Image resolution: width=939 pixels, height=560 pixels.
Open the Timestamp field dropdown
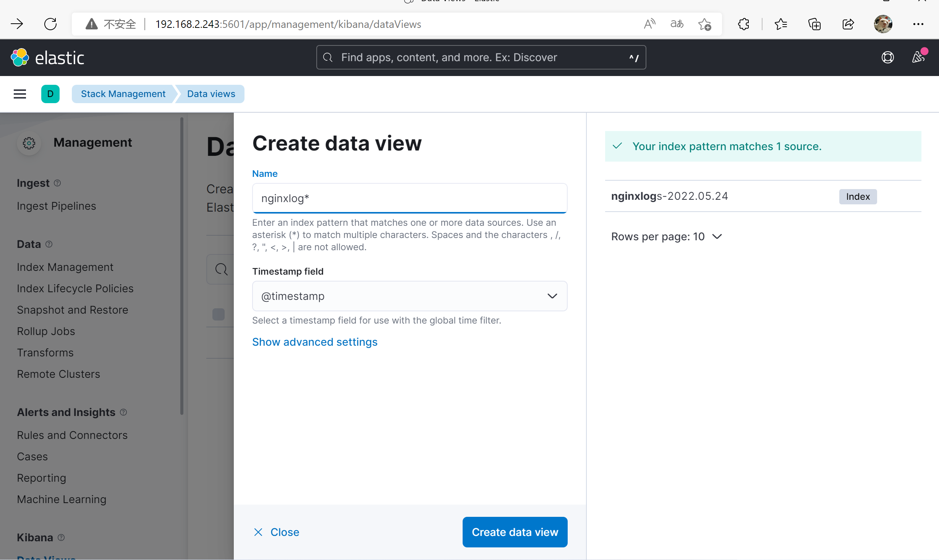(410, 296)
